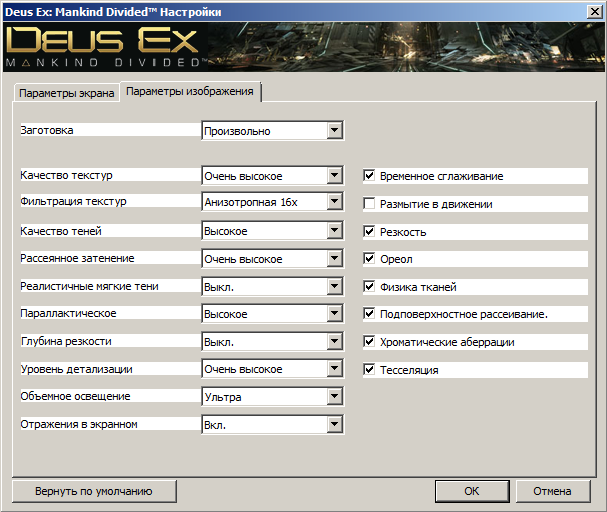Toggle Хроматические аберрации checkbox
The width and height of the screenshot is (607, 512).
coord(369,342)
